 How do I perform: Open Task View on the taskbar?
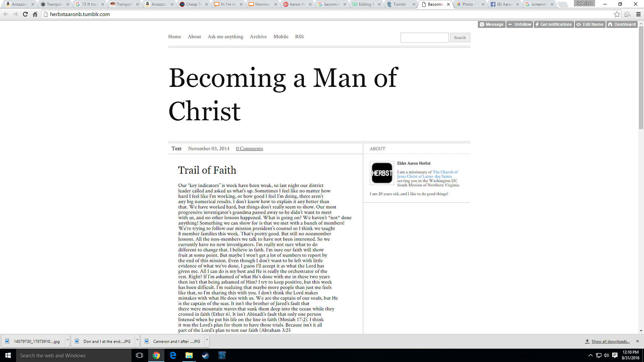pos(139,355)
